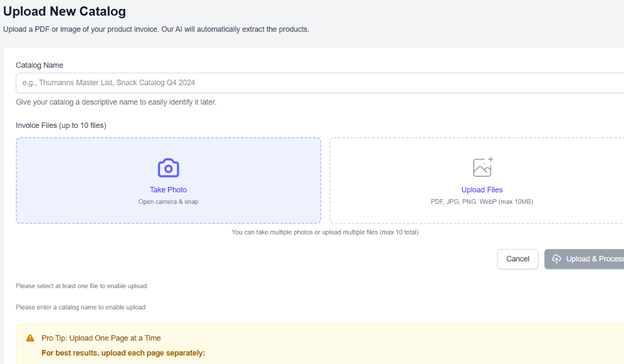Open the camera via the Take Photo link

coord(168,189)
